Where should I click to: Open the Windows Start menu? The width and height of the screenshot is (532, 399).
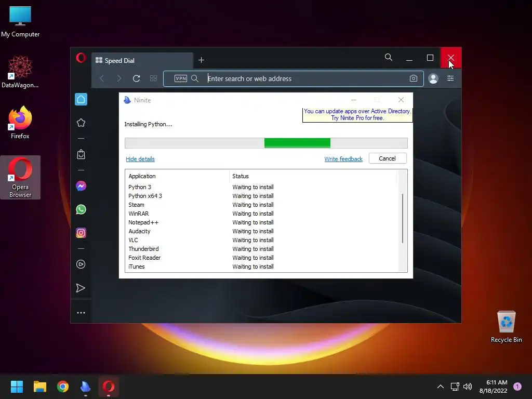point(17,387)
